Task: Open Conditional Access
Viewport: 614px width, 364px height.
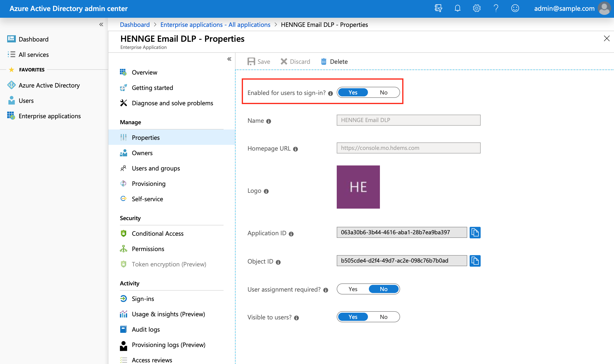Action: click(x=172, y=233)
